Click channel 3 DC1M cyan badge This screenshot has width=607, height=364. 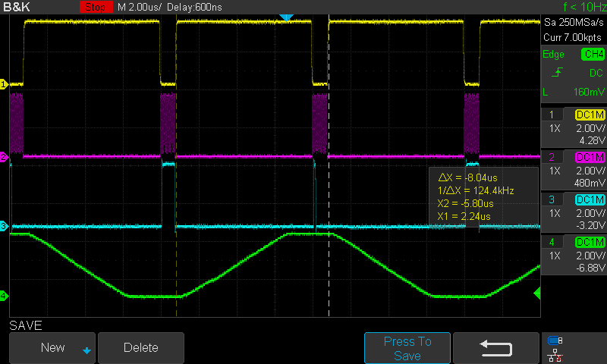tap(590, 200)
